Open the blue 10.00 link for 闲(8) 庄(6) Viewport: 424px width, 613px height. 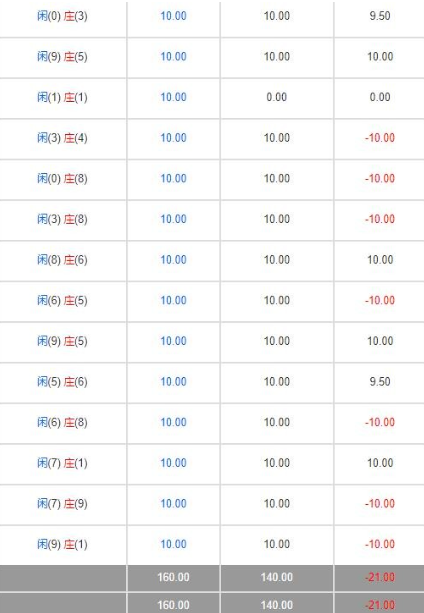point(173,260)
